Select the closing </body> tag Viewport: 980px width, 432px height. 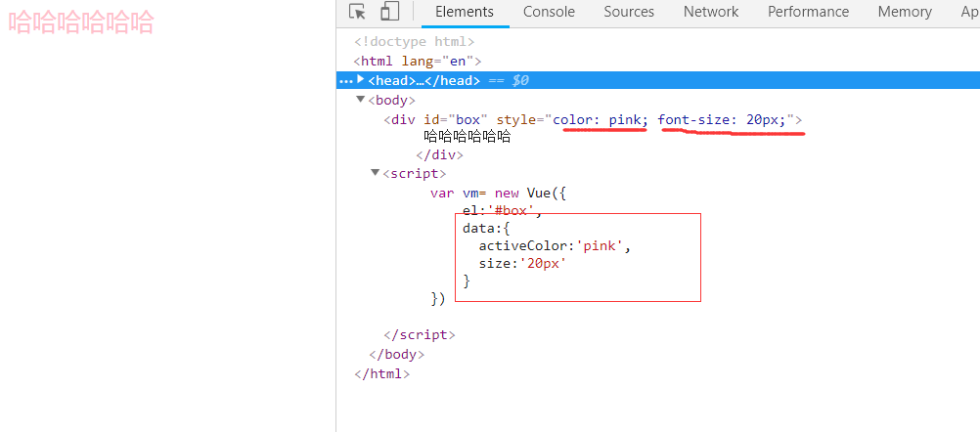397,355
